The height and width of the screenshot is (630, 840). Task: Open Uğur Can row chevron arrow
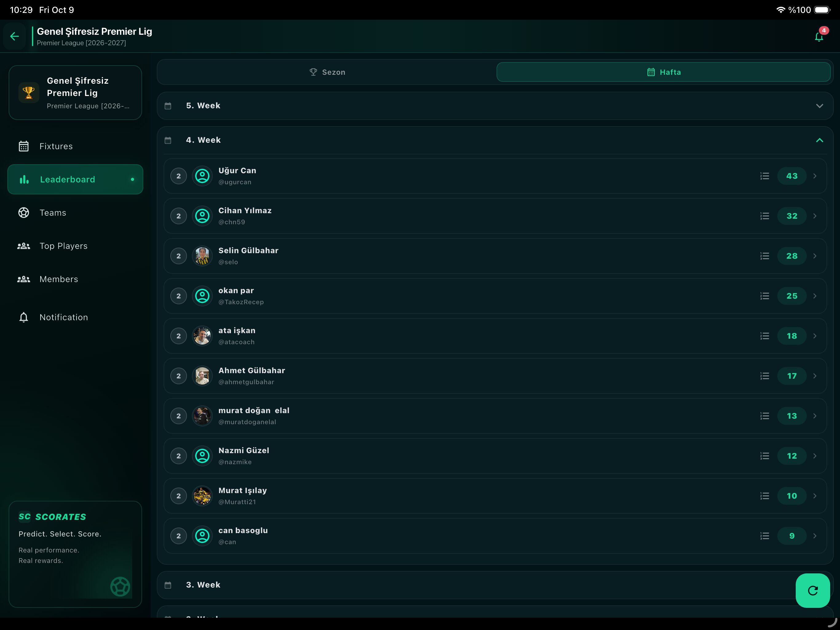coord(815,176)
